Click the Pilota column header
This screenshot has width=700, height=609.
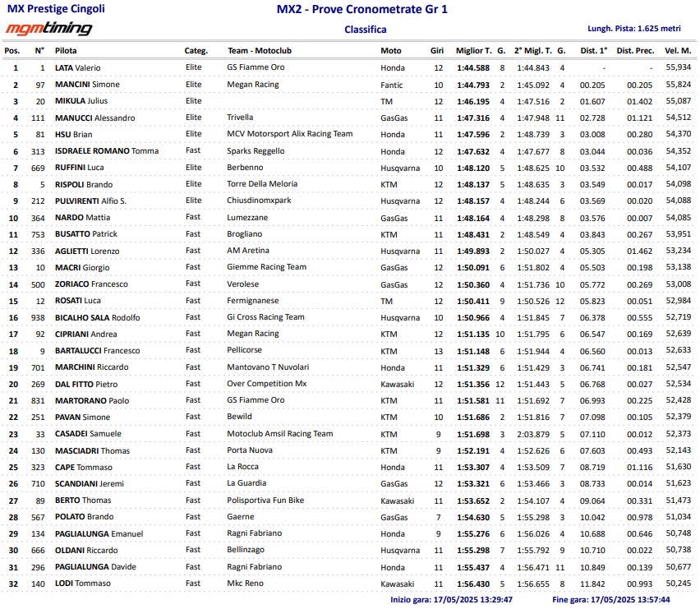pos(66,51)
